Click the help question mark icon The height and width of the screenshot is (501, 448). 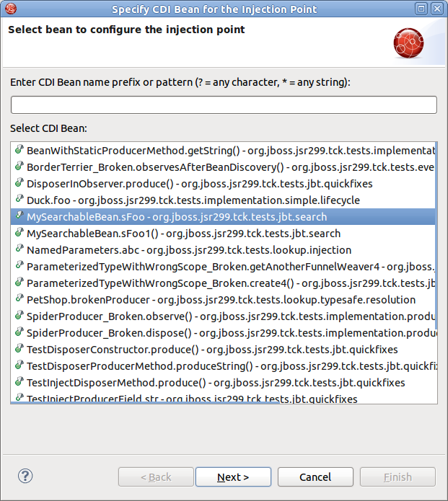click(x=25, y=476)
